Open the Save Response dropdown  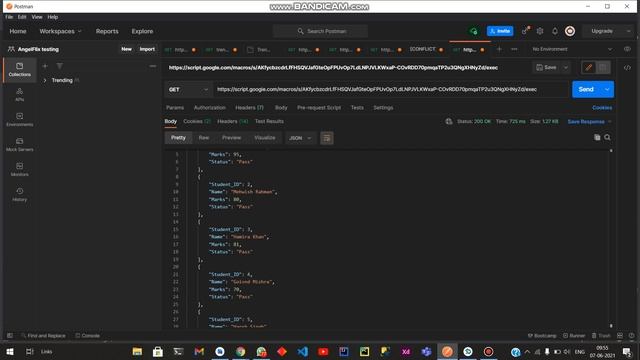tap(589, 122)
